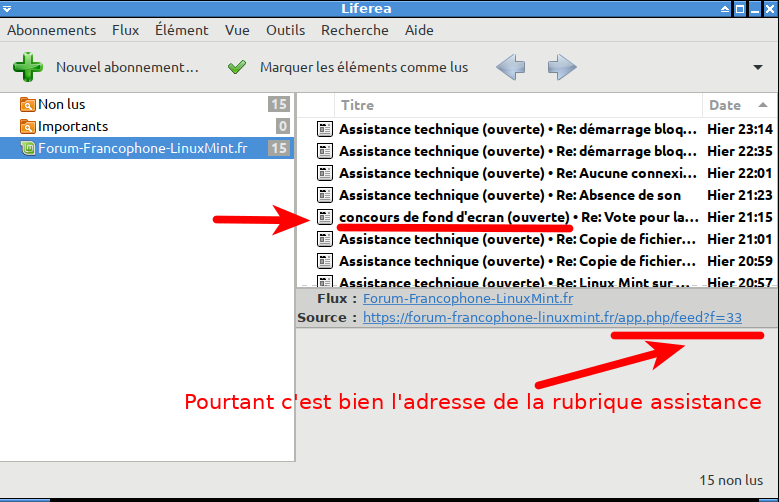Click item icon of the Hier 23:14 entry
Screen dimensions: 779x502
pyautogui.click(x=325, y=129)
